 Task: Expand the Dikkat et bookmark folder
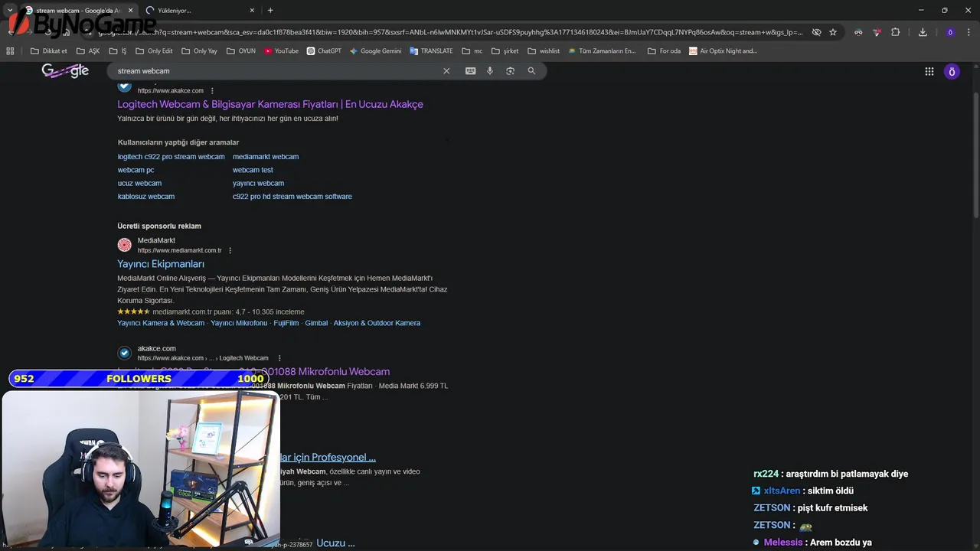pos(49,51)
